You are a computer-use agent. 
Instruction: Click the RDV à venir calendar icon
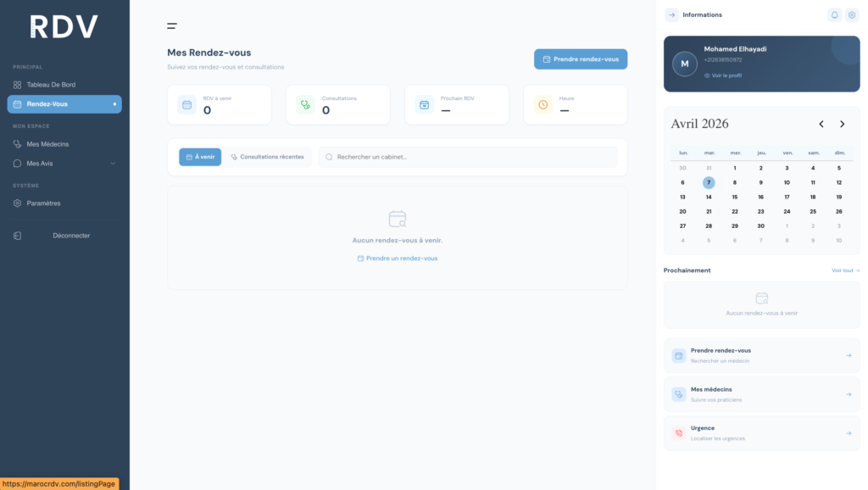point(186,105)
